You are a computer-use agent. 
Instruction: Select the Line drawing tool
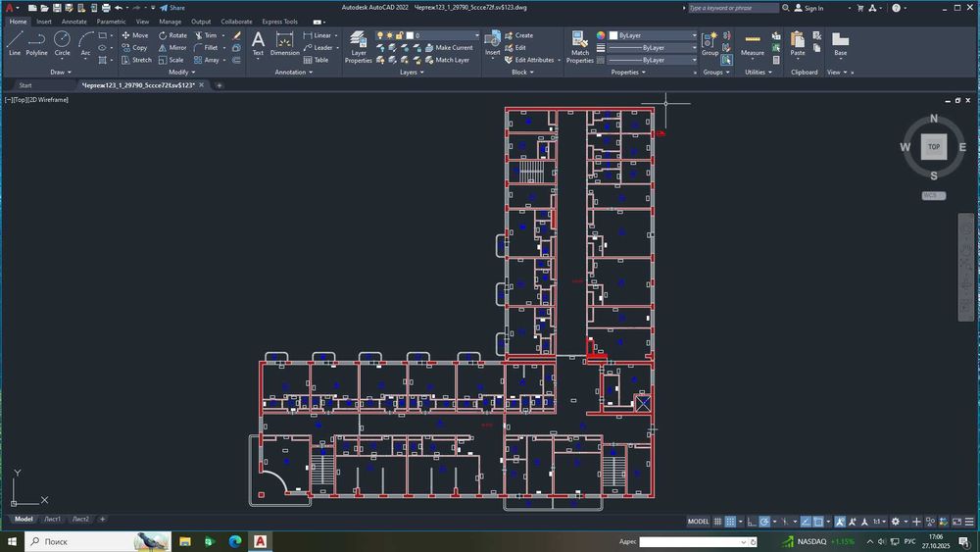15,42
